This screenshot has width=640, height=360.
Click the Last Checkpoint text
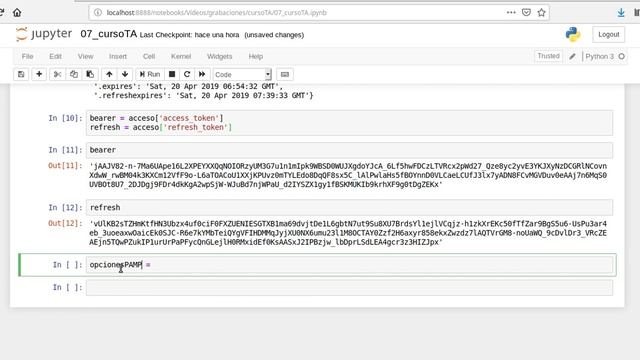(189, 35)
